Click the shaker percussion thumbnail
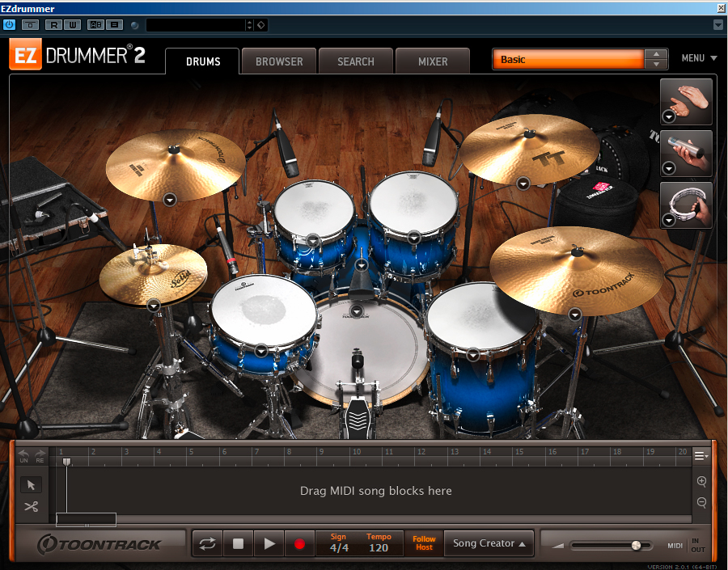The width and height of the screenshot is (728, 570). [x=686, y=153]
